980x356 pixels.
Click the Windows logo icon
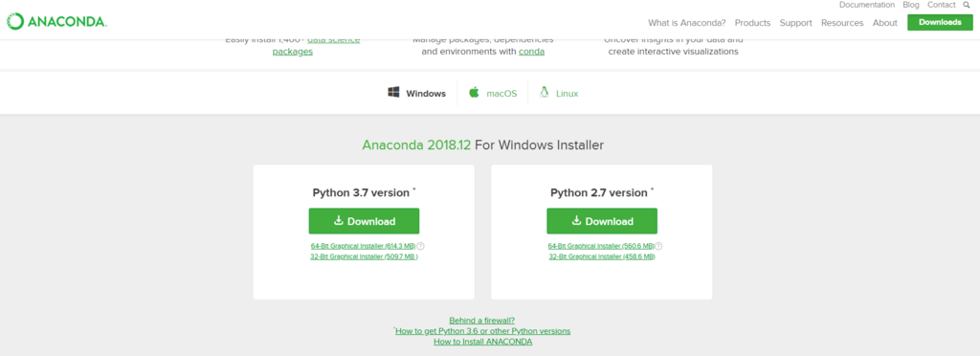[x=393, y=93]
